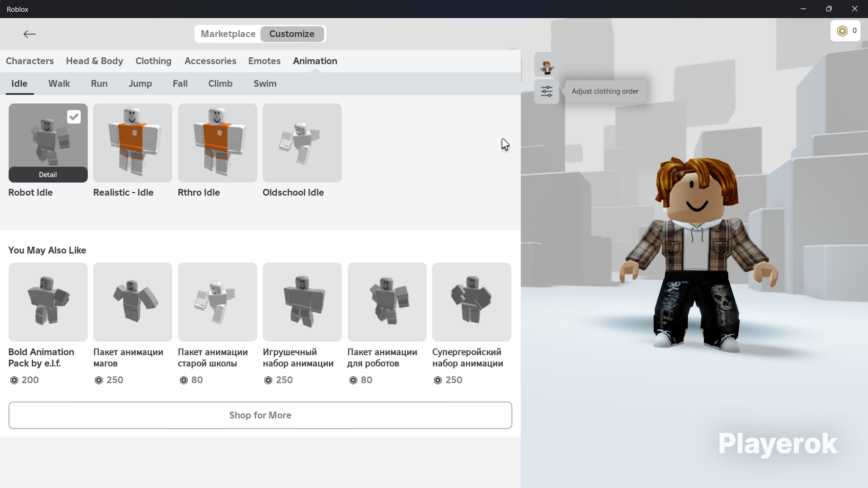Screen dimensions: 868x488
Task: Click the back arrow icon
Action: pos(29,34)
